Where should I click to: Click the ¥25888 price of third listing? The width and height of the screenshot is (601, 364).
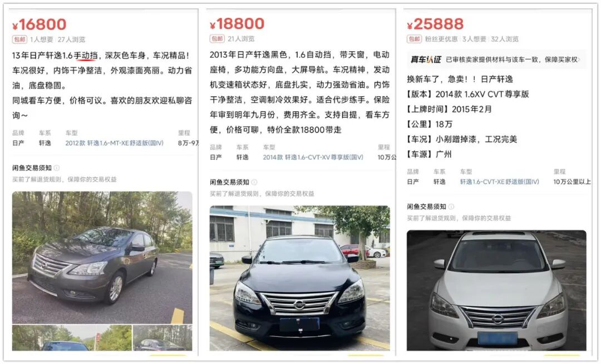(x=435, y=24)
